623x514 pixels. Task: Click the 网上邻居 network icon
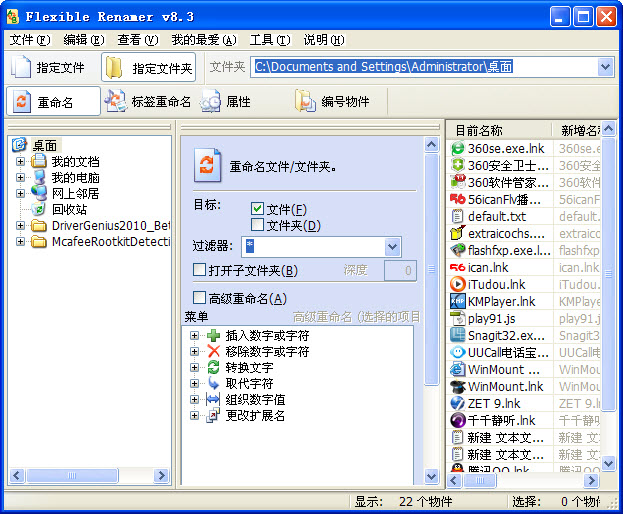point(39,193)
